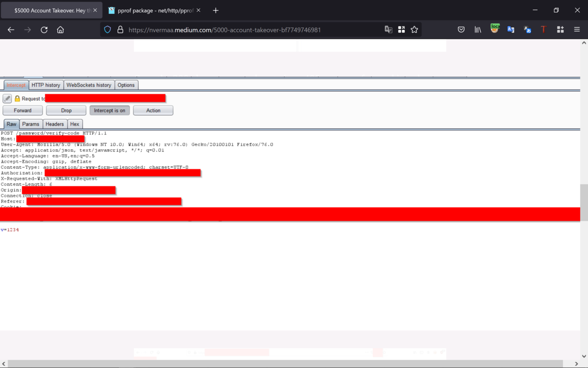Open the globe translator extension icon
This screenshot has height=368, width=588.
click(x=527, y=30)
